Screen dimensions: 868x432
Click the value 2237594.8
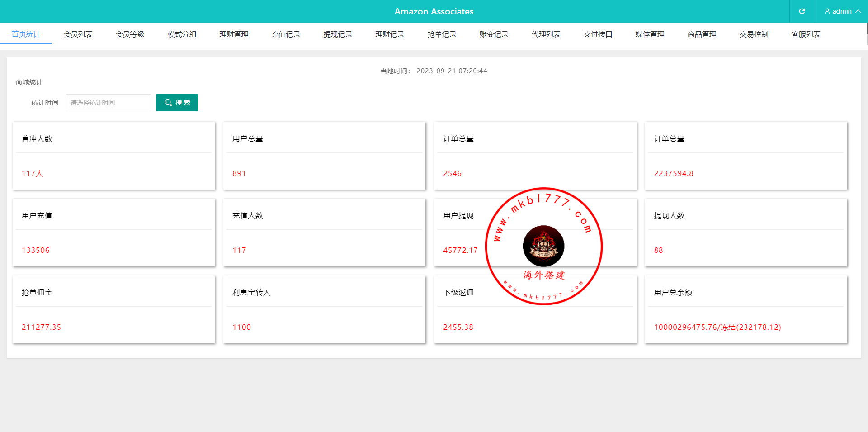[674, 173]
